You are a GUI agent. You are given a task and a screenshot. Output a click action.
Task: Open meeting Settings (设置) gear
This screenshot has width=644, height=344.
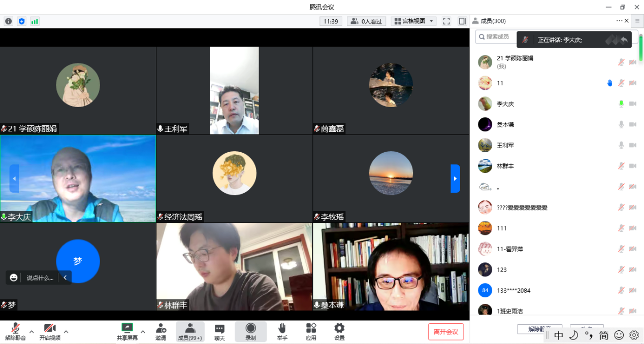pos(339,331)
